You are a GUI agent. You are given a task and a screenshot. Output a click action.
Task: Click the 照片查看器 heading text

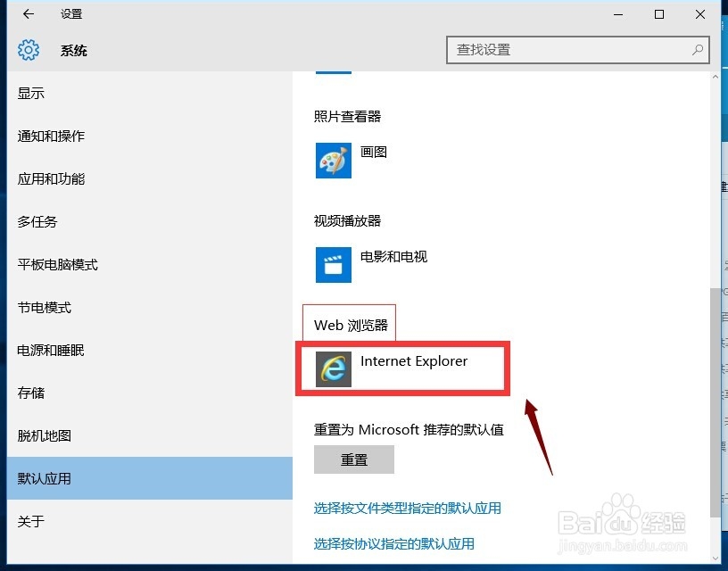click(347, 116)
